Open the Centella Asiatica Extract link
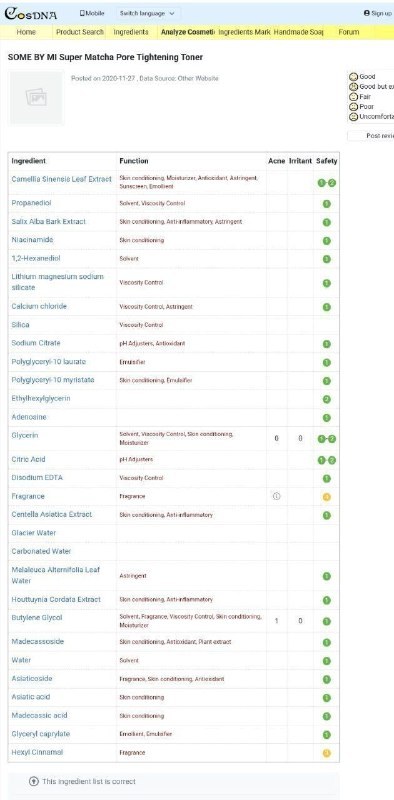Screen dimensions: 394x800 pyautogui.click(x=52, y=514)
